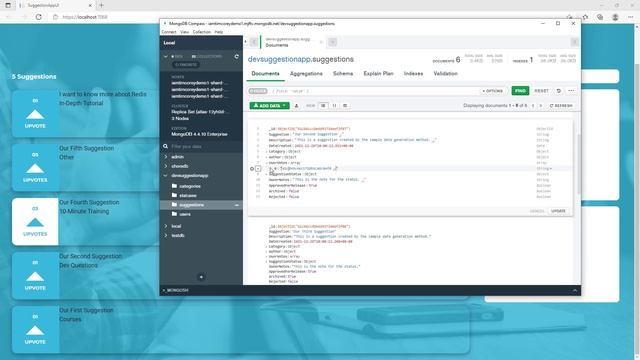Open a new Compass tab with plus
640x360 pixels.
coord(333,42)
